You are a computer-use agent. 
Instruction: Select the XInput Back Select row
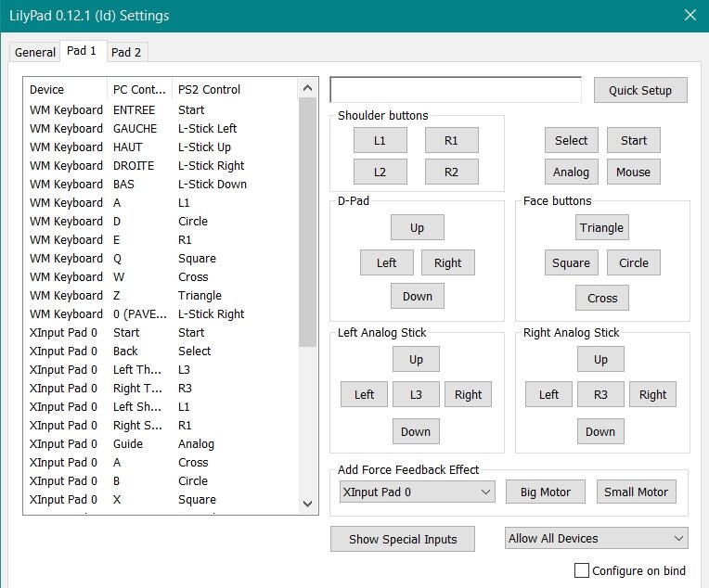point(161,351)
